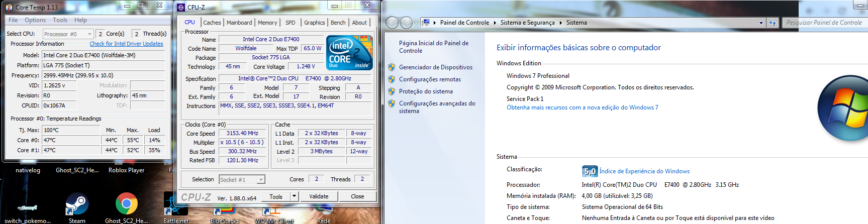Switch to the Bench tab in CPU-Z
Screen dimensions: 868x224
(338, 23)
